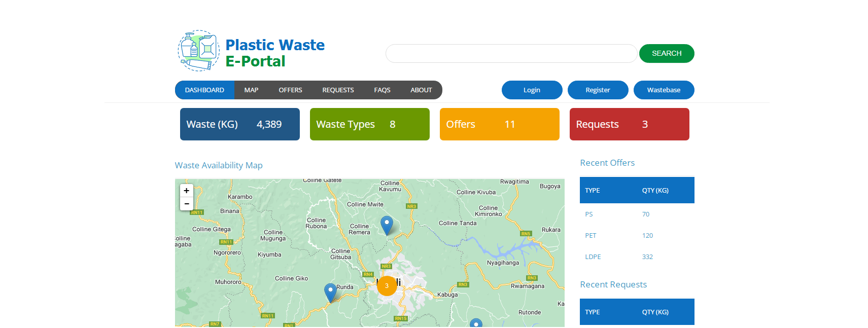
Task: Click the Waste Availability Map heading
Action: (x=219, y=165)
